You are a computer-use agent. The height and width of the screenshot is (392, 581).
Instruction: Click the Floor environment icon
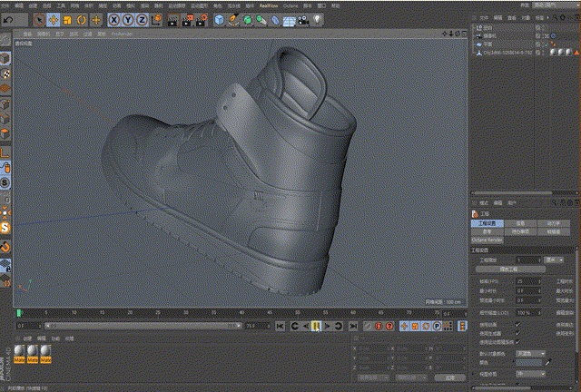(289, 21)
